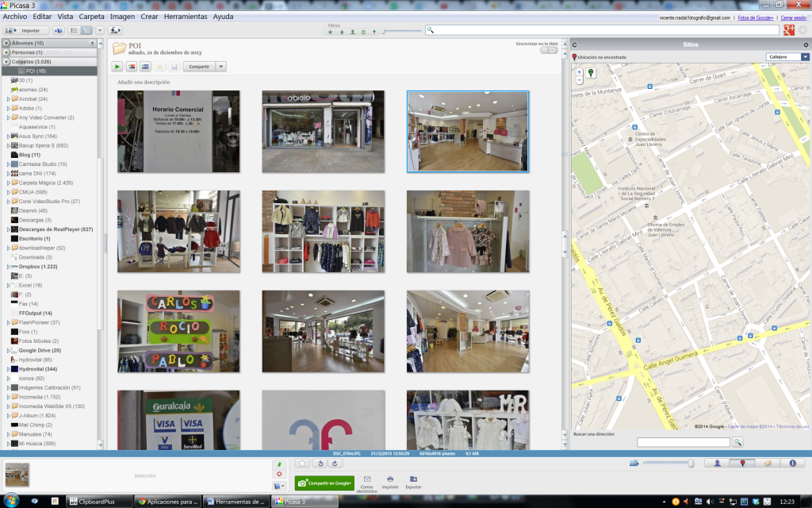Collapse the Carpetas (3.026) section

pyautogui.click(x=6, y=62)
